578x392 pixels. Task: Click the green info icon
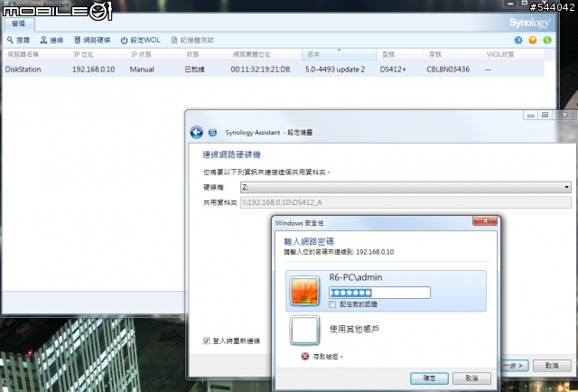tap(547, 40)
